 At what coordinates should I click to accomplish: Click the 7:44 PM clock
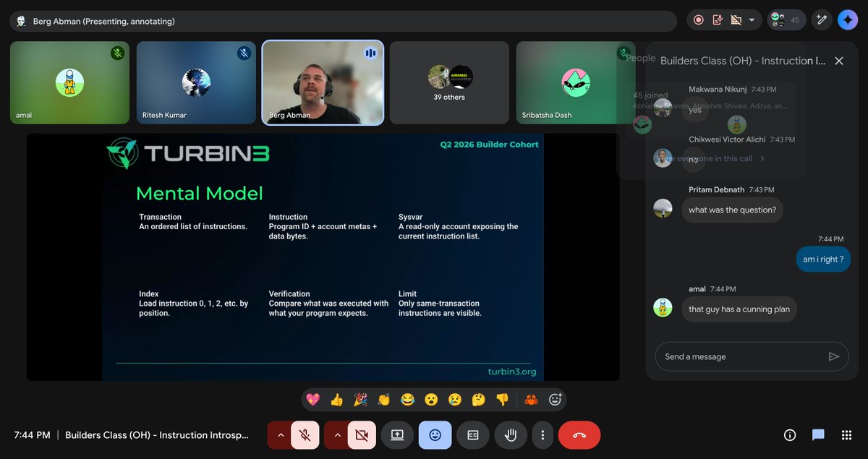33,435
